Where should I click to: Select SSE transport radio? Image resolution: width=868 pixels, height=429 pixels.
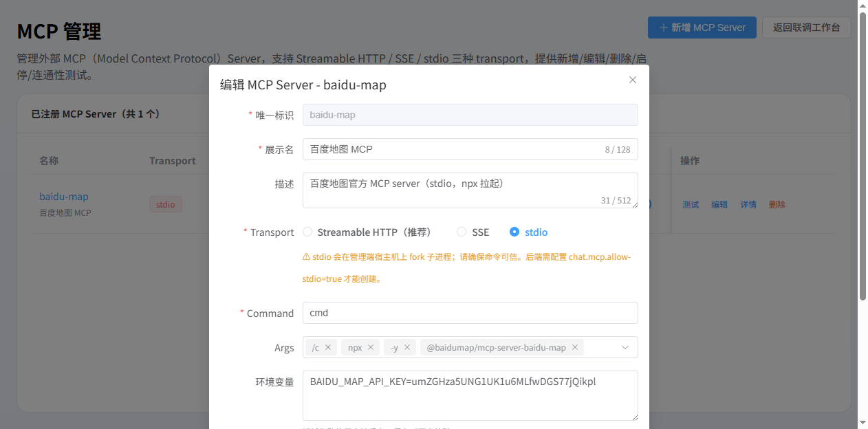tap(462, 232)
